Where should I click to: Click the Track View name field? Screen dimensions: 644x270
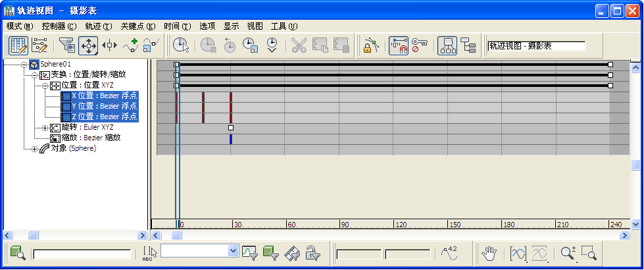point(536,45)
